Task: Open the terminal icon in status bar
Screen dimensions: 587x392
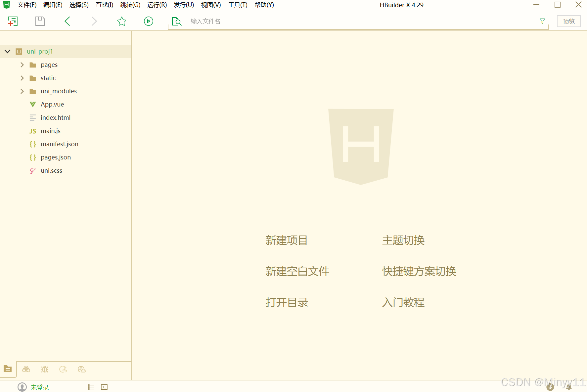Action: (x=104, y=387)
